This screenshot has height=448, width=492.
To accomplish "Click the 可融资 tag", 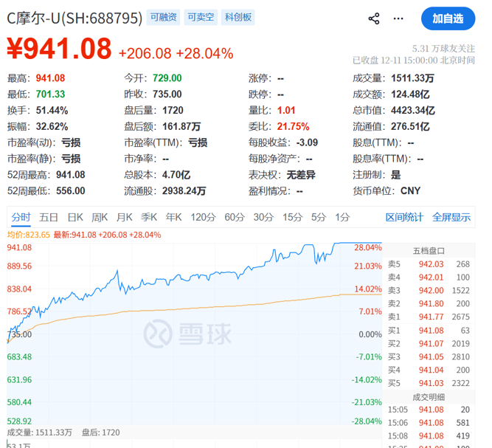I will tap(162, 17).
